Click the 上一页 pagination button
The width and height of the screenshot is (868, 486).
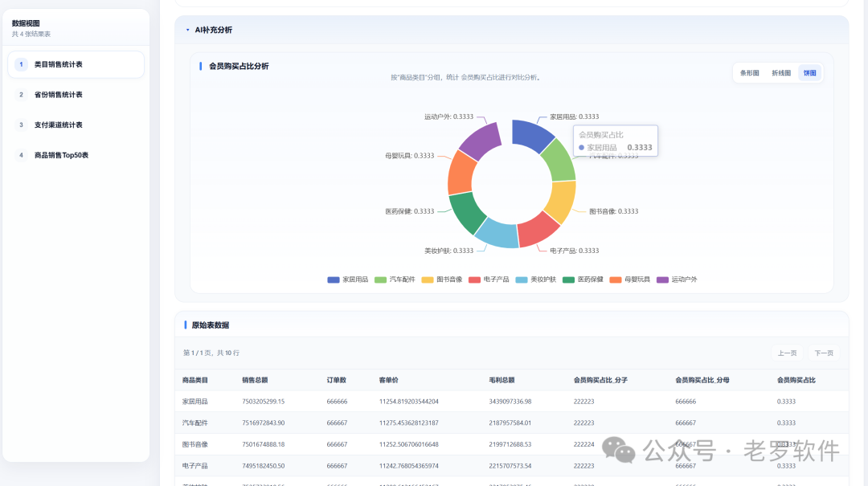[x=787, y=353]
